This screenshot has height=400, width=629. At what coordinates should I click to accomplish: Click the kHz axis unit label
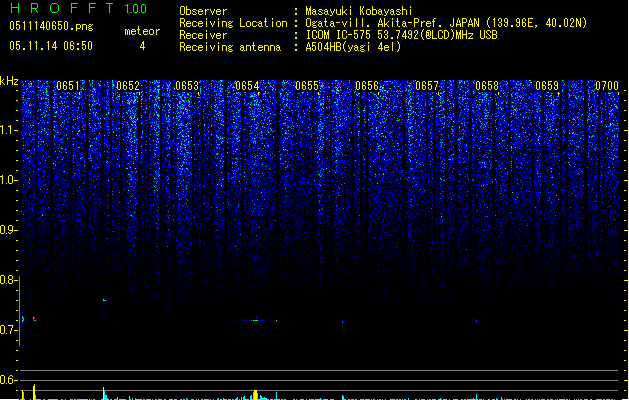point(9,81)
